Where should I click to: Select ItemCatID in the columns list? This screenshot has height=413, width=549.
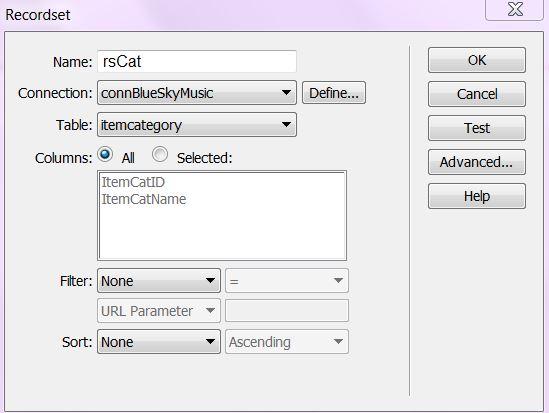(x=133, y=182)
